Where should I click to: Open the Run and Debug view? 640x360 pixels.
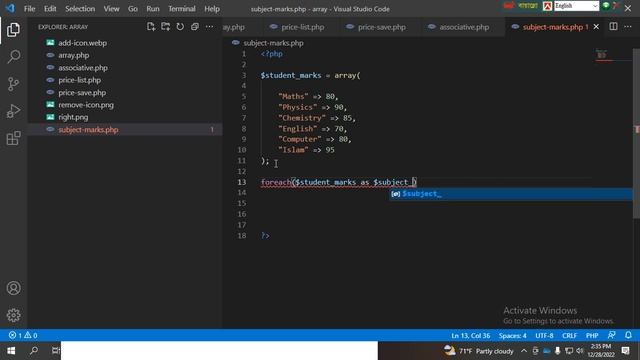pos(13,111)
